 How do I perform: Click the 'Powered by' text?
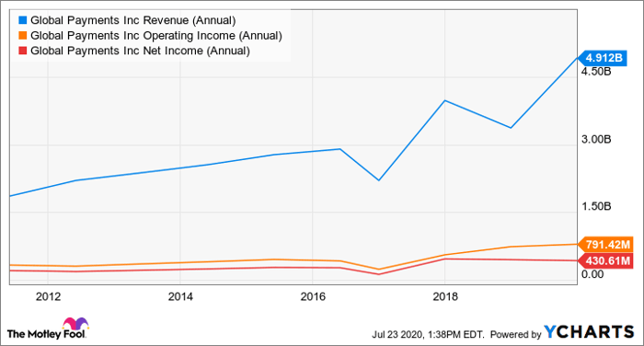516,334
